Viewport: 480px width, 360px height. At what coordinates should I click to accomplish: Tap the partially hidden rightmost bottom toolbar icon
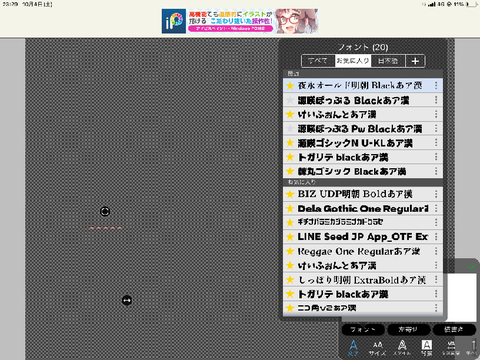coord(473,348)
